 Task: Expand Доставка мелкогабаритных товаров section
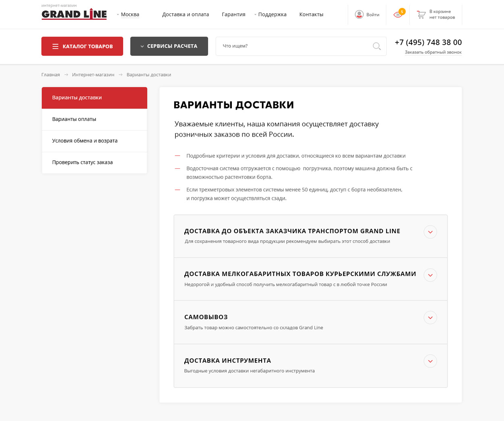[430, 275]
